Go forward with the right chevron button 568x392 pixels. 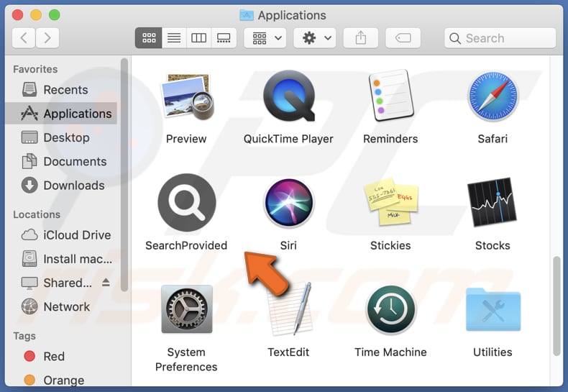tap(47, 37)
